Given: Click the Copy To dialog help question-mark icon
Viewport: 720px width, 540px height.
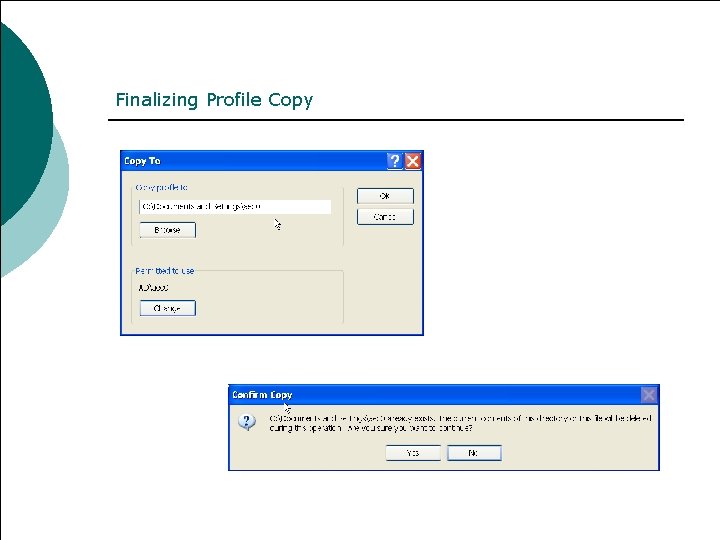Looking at the screenshot, I should coord(394,161).
